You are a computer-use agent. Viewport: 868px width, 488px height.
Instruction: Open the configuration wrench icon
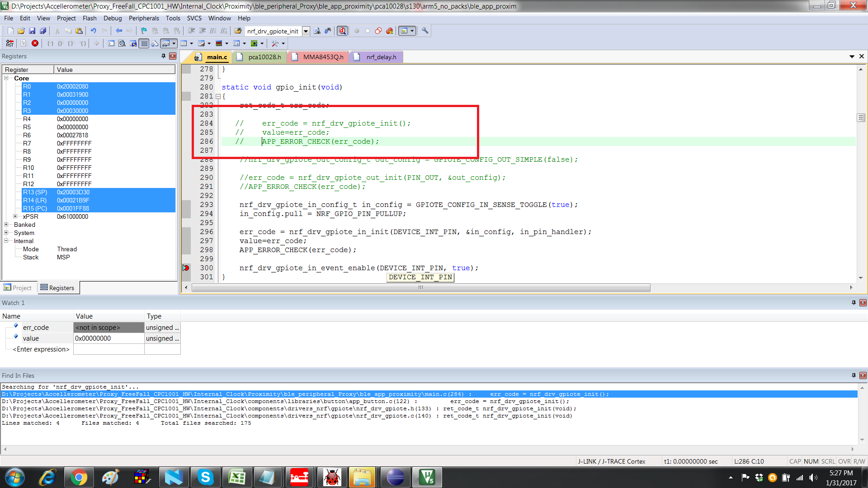425,31
